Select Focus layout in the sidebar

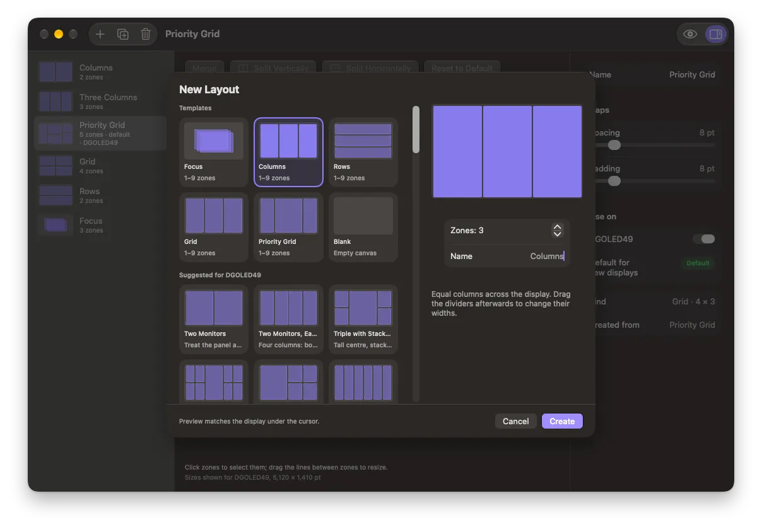coord(100,225)
